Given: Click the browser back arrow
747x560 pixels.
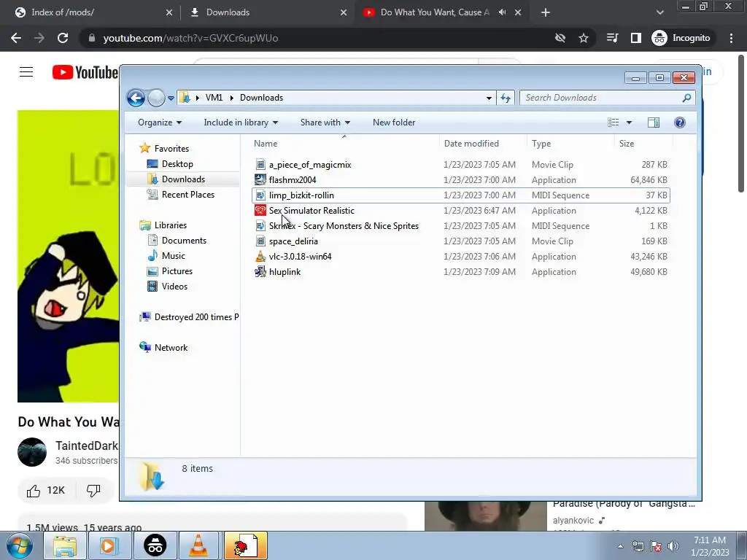Looking at the screenshot, I should point(16,38).
